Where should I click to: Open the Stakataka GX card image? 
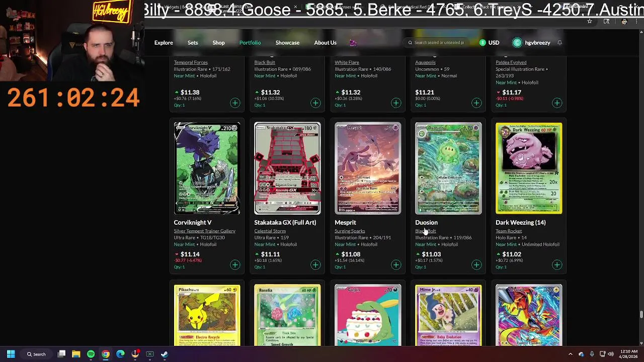click(x=287, y=168)
